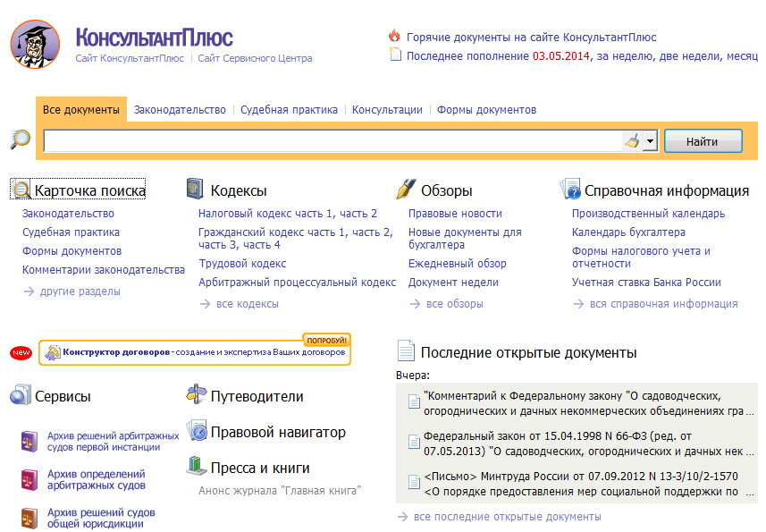766x532 pixels.
Task: Open Налоговый кодекс часть 1
Action: [x=266, y=214]
